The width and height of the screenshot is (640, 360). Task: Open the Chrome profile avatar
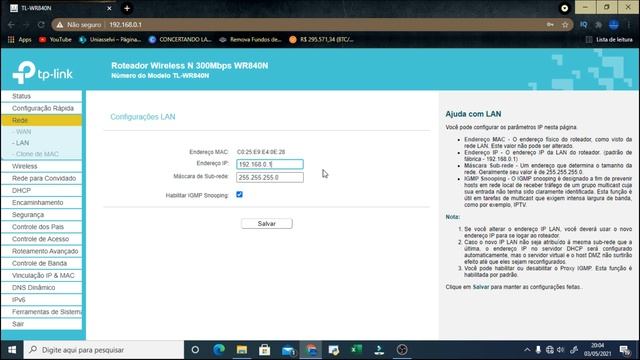click(x=613, y=24)
